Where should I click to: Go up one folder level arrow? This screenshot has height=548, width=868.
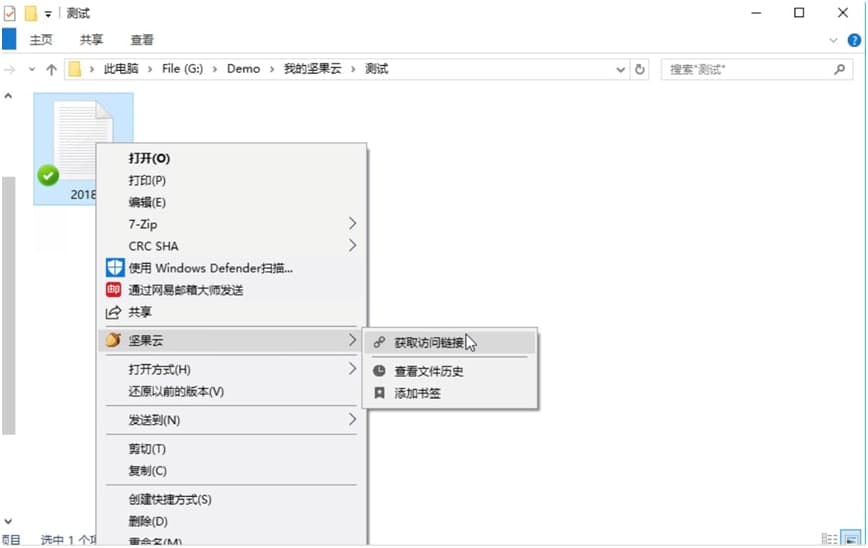click(x=51, y=69)
